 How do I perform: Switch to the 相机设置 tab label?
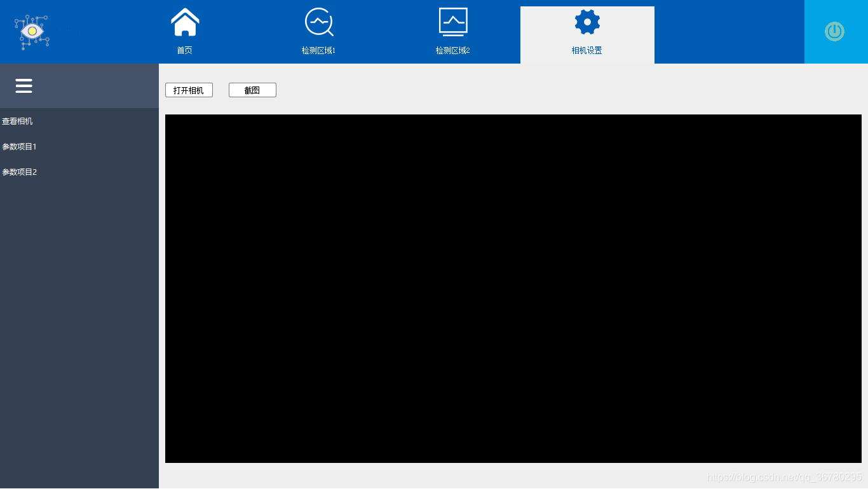tap(587, 50)
